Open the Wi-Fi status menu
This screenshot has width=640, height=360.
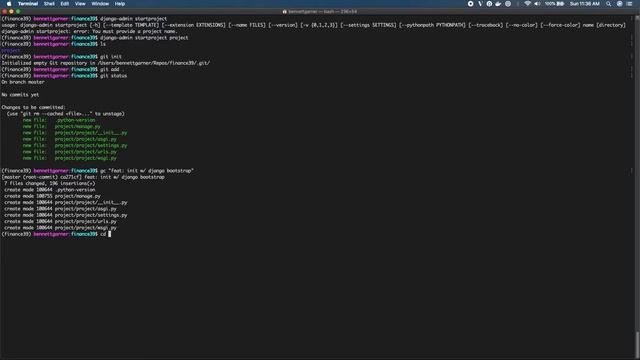click(x=527, y=4)
